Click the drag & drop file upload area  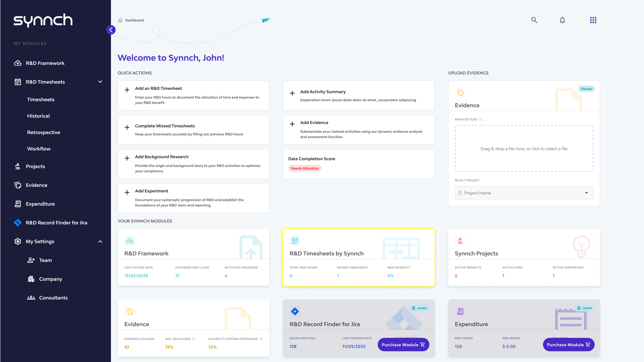click(x=524, y=149)
